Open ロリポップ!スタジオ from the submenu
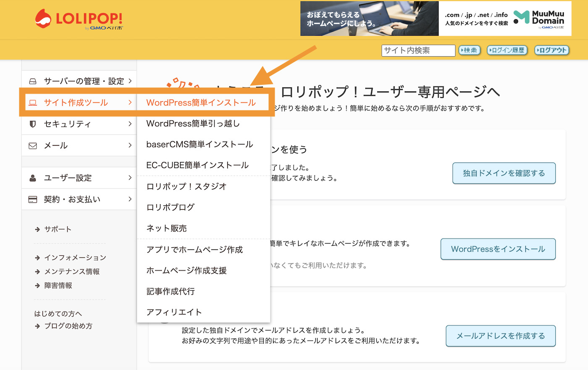This screenshot has width=588, height=370. 186,186
